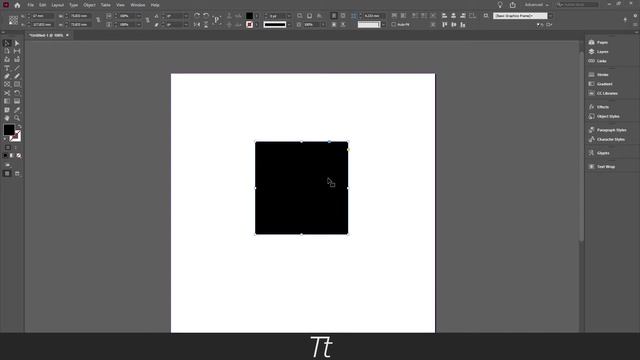Open the scale Y percentage dropdown
Image resolution: width=640 pixels, height=360 pixels.
coord(139,24)
